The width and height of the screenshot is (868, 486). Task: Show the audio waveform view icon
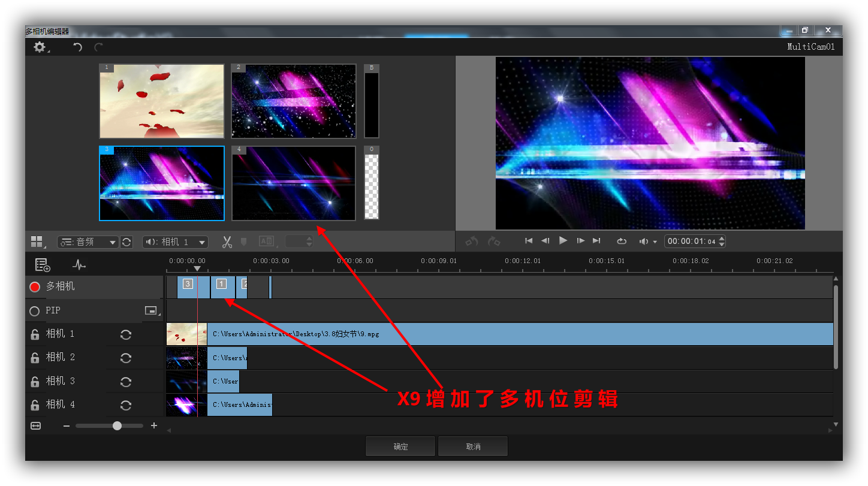[x=79, y=264]
